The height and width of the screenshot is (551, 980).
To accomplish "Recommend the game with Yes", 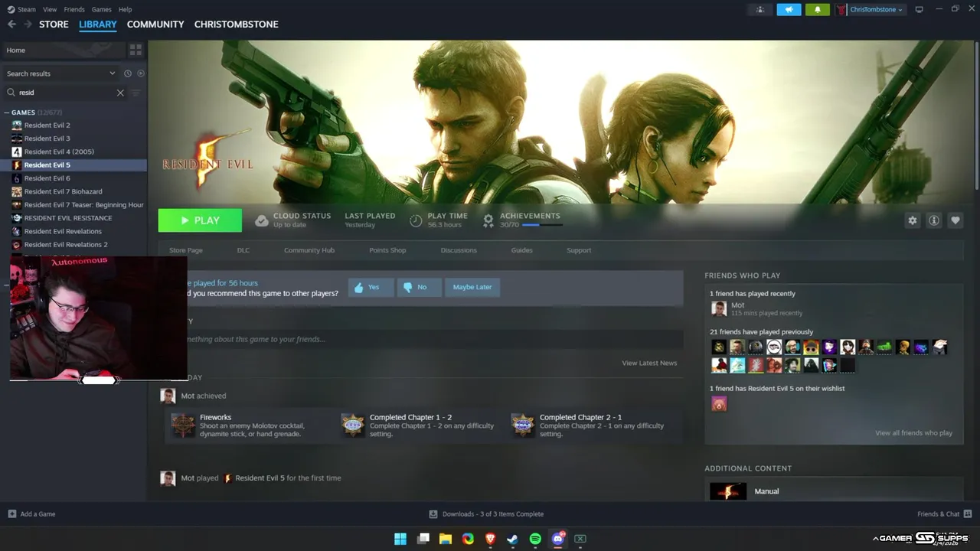I will pos(371,287).
